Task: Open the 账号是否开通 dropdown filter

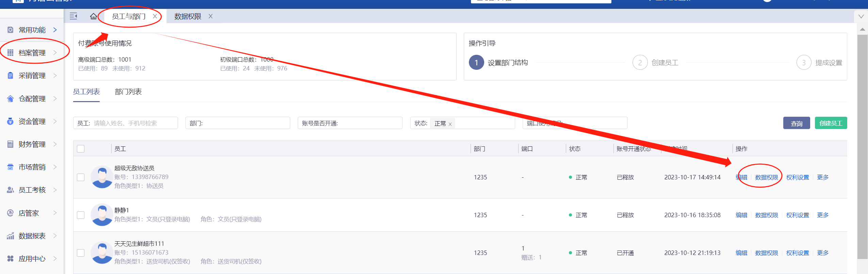Action: (x=350, y=123)
